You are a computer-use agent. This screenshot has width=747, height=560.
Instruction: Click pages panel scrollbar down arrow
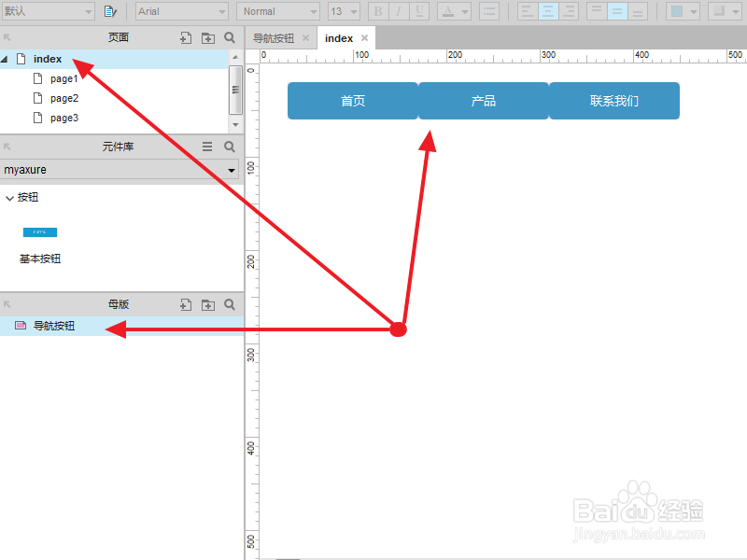tap(235, 125)
